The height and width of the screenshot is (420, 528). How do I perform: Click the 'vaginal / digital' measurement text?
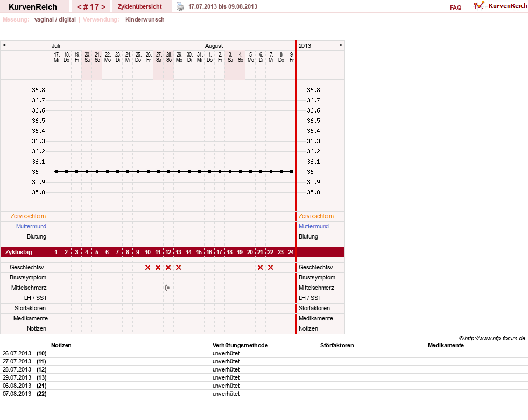click(55, 19)
